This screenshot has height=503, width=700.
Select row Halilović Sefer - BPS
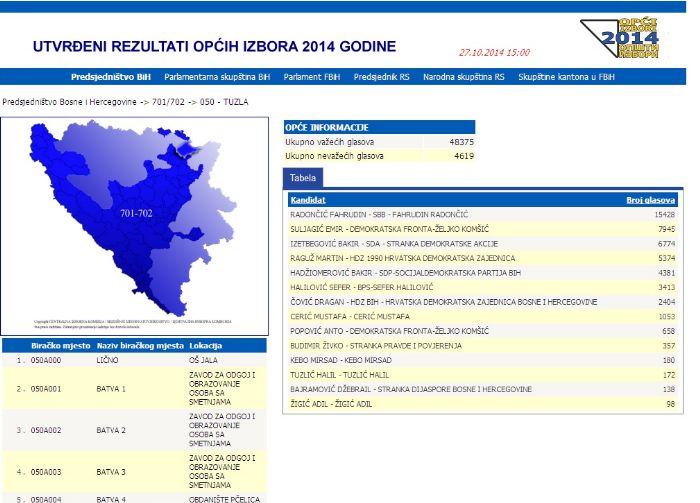(483, 287)
